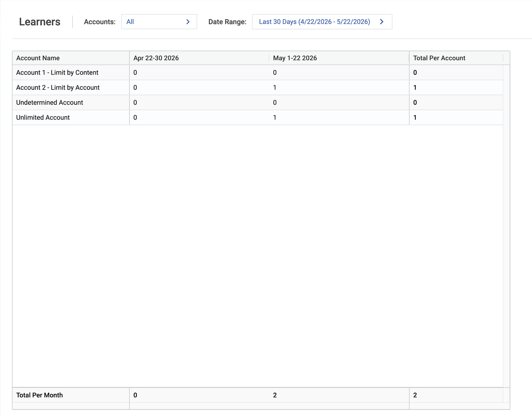
Task: Select the Account 2 - Limit by Account row
Action: [258, 87]
